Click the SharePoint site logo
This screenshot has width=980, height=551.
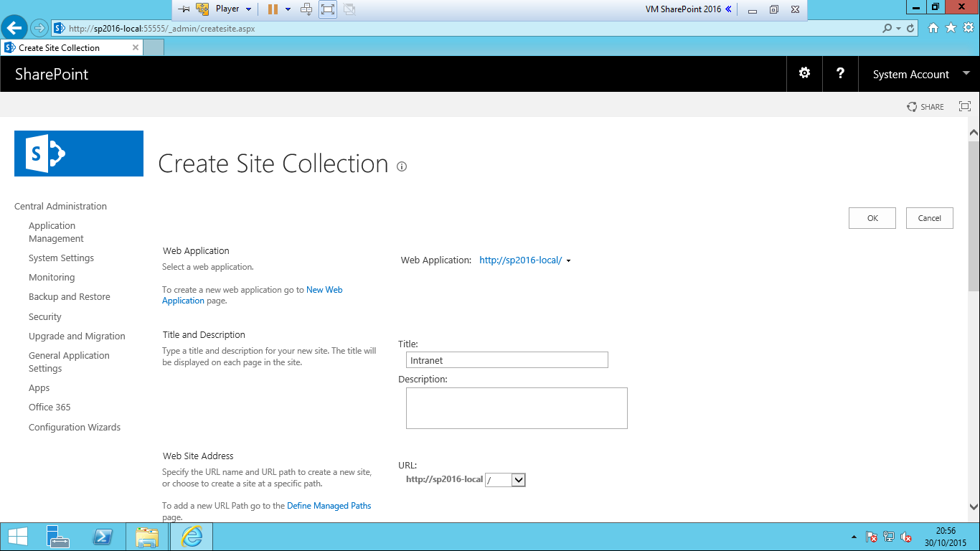click(x=79, y=154)
